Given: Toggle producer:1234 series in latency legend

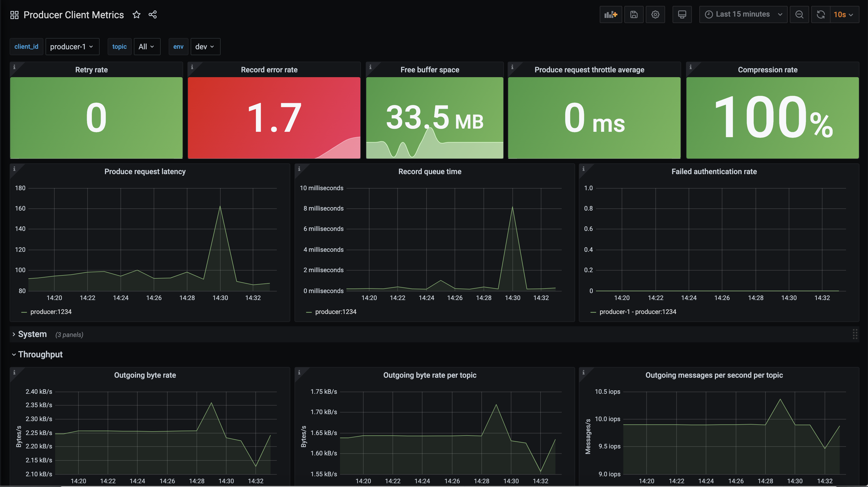Looking at the screenshot, I should (x=51, y=312).
